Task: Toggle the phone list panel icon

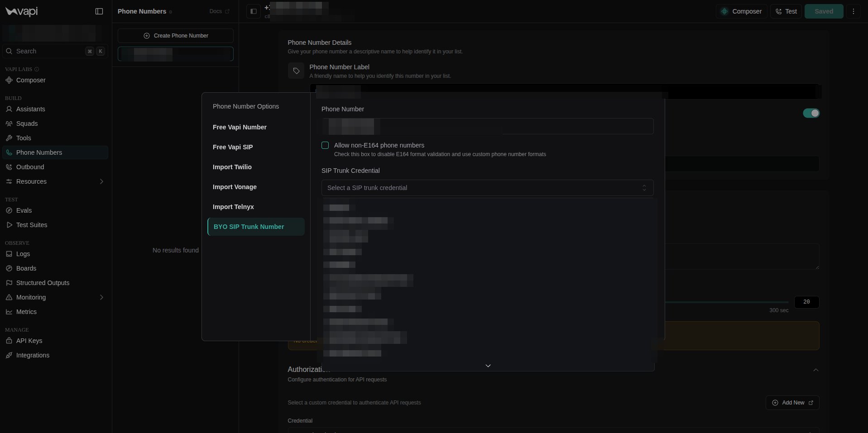Action: click(x=254, y=11)
